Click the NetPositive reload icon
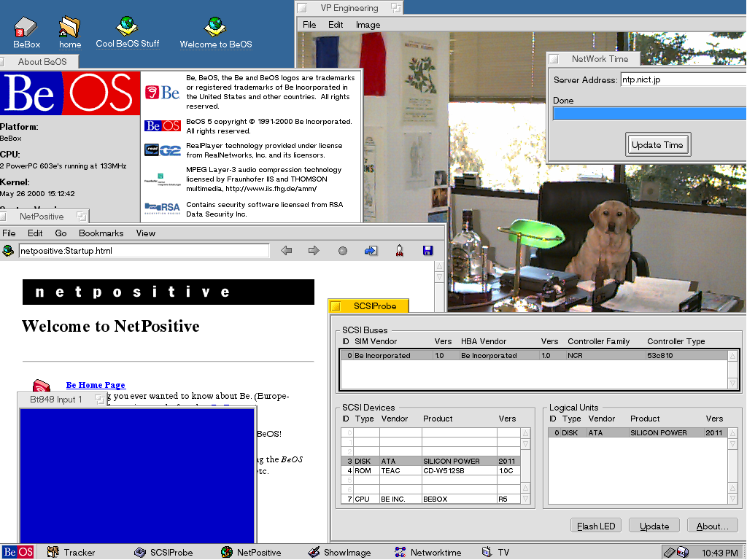Image resolution: width=747 pixels, height=560 pixels. (371, 251)
